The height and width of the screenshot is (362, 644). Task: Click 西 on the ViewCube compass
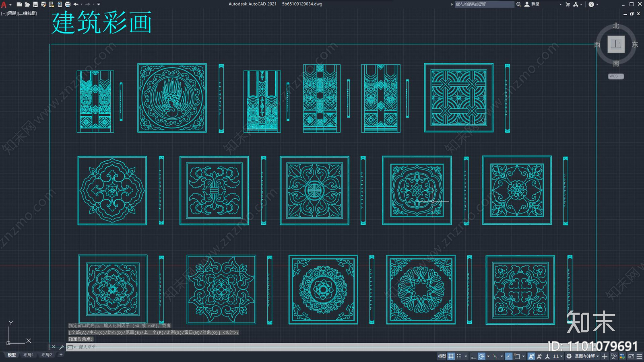click(597, 45)
